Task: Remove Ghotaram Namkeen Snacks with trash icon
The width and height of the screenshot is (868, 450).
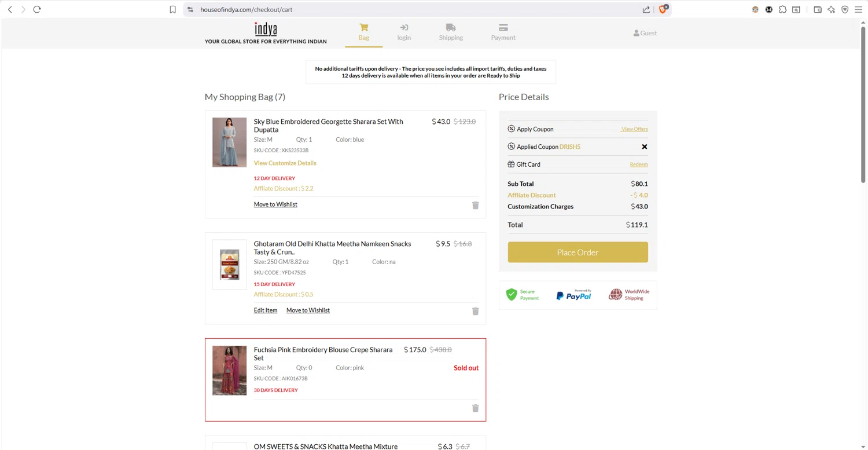Action: click(x=475, y=311)
